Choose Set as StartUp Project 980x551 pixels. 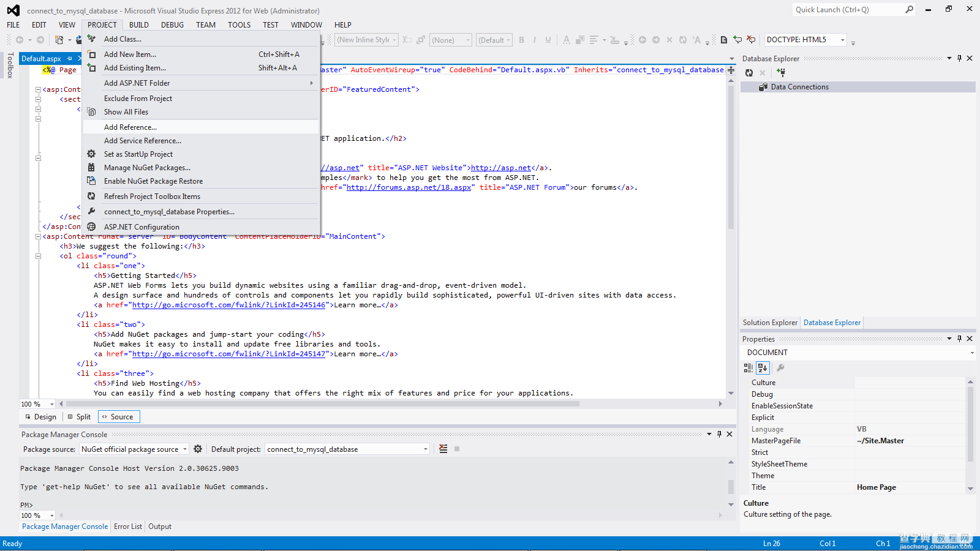pyautogui.click(x=201, y=154)
